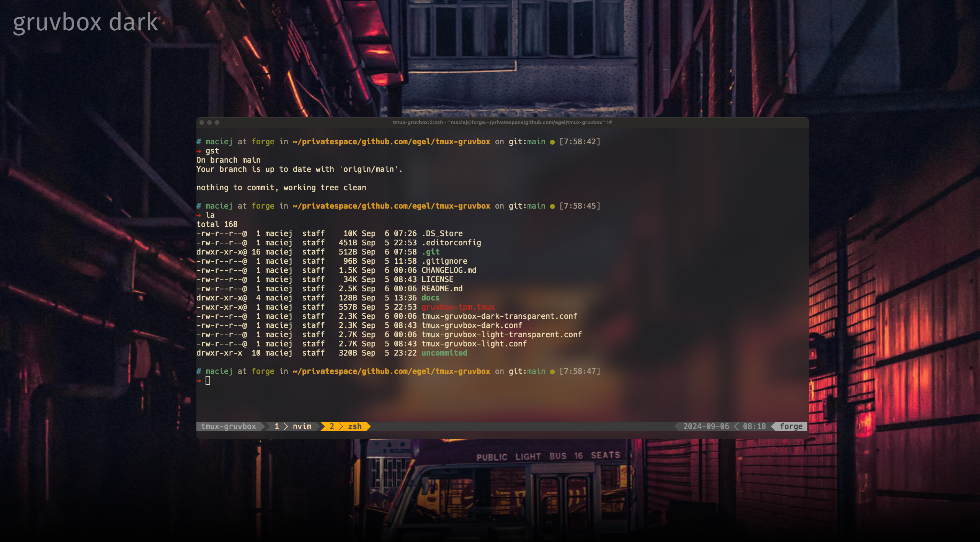Click the close window button of terminal

tap(202, 122)
